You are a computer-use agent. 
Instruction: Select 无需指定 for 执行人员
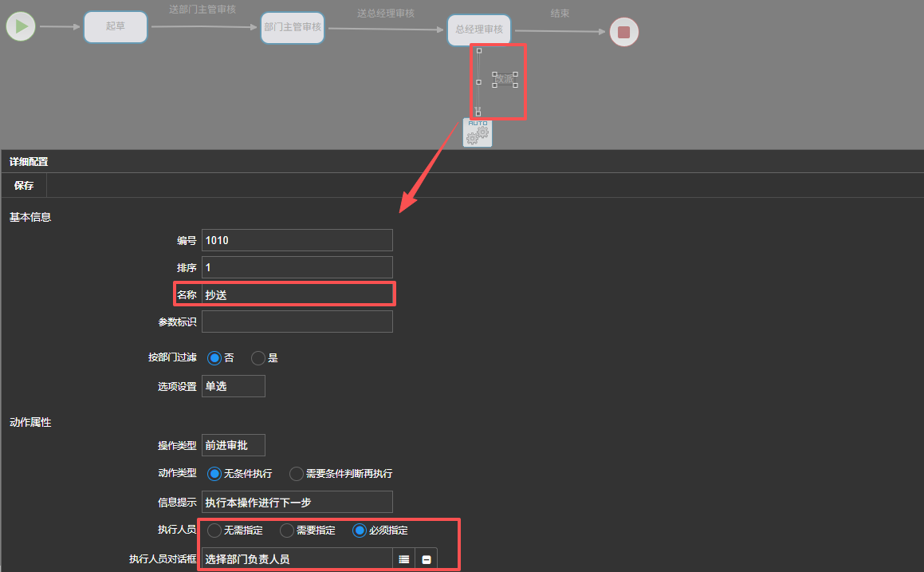coord(214,531)
